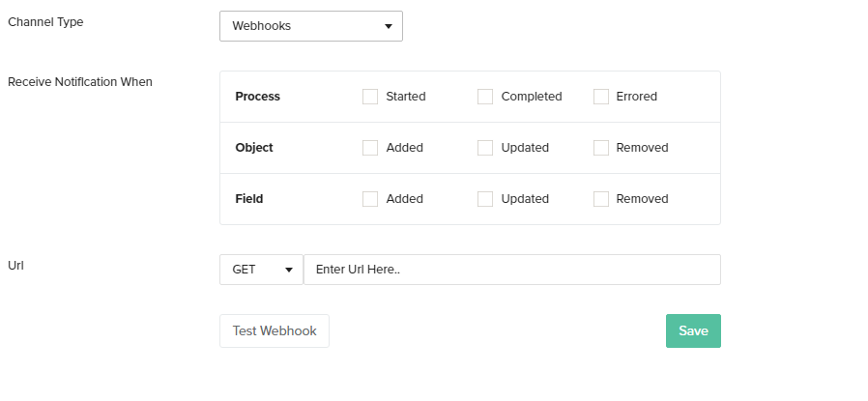Expand the GET method dropdown
This screenshot has height=401, width=868.
261,270
